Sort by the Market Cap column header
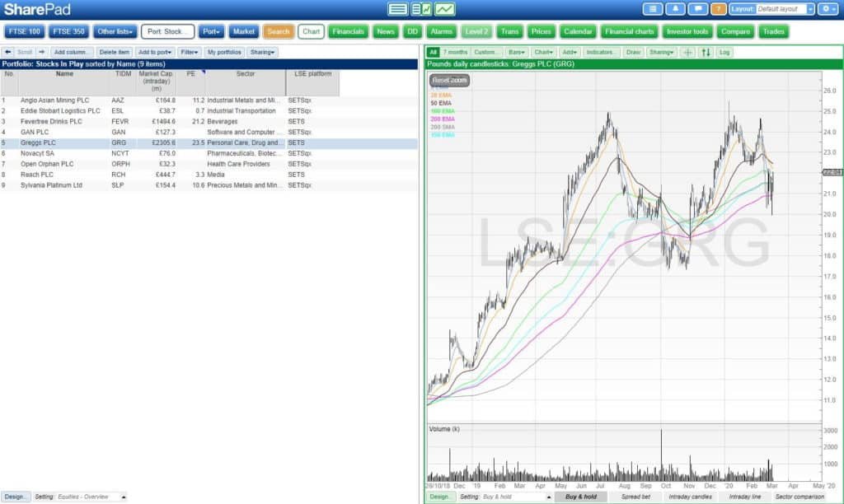 tap(156, 82)
